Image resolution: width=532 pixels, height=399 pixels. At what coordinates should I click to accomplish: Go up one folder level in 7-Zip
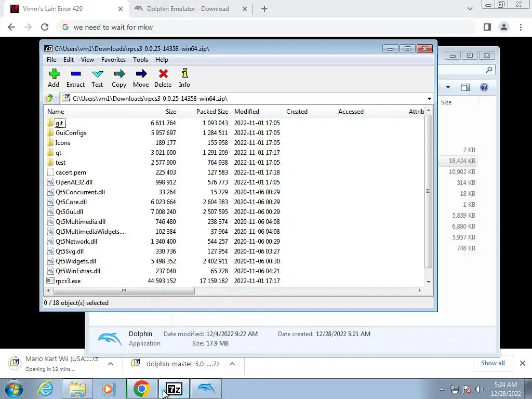coord(50,98)
